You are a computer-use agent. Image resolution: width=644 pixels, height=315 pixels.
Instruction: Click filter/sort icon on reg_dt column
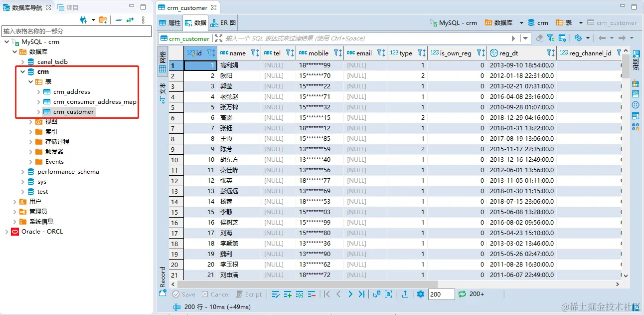pyautogui.click(x=550, y=53)
